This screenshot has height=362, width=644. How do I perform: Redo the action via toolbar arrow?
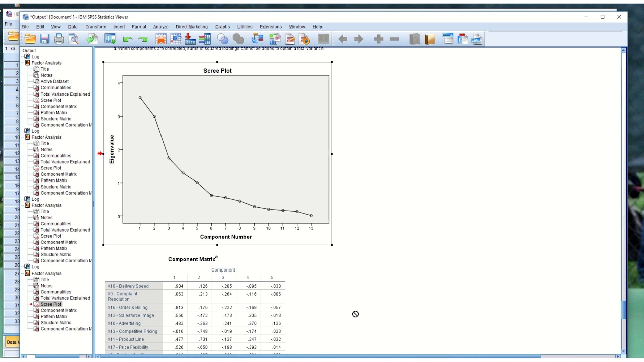click(143, 39)
